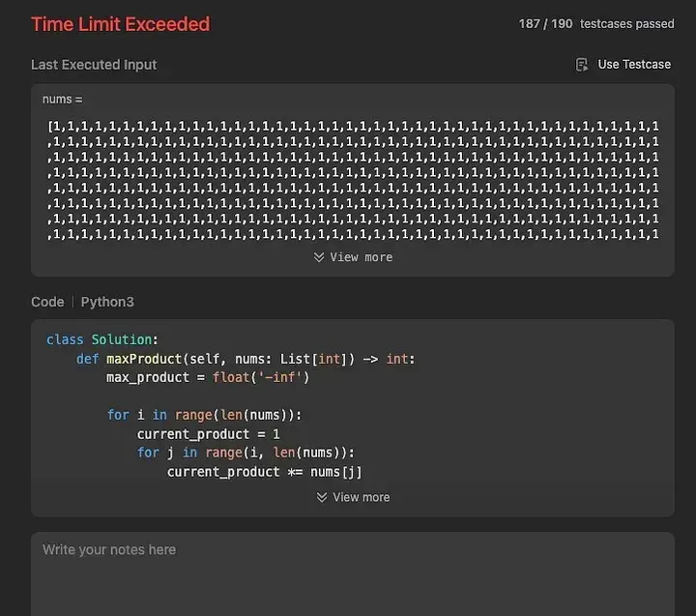
Task: Click the 'Code' label
Action: pos(47,302)
